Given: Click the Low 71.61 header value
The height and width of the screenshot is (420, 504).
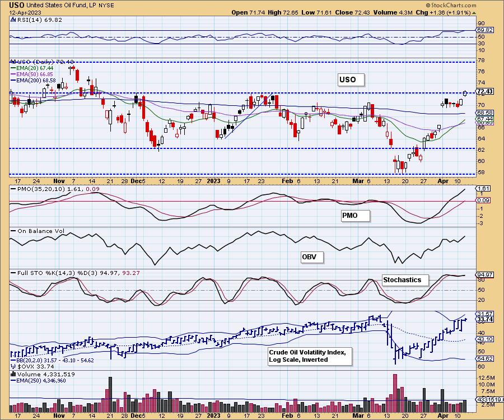Looking at the screenshot, I should [x=317, y=12].
